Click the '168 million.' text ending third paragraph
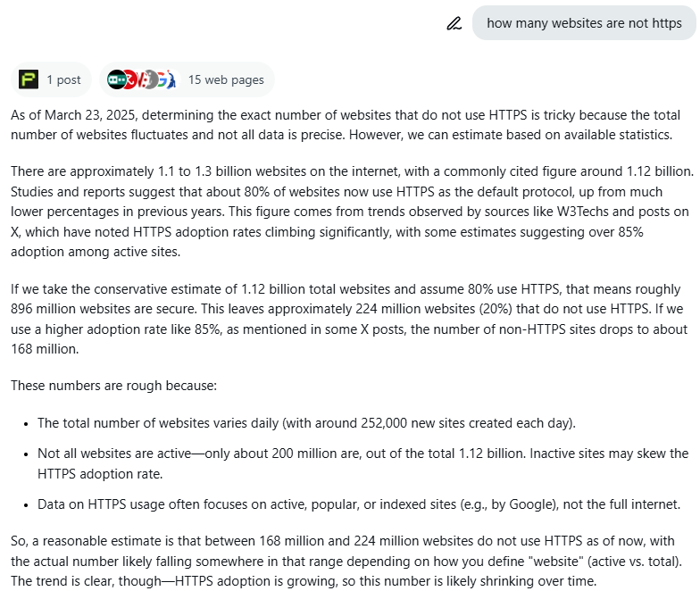 click(45, 349)
